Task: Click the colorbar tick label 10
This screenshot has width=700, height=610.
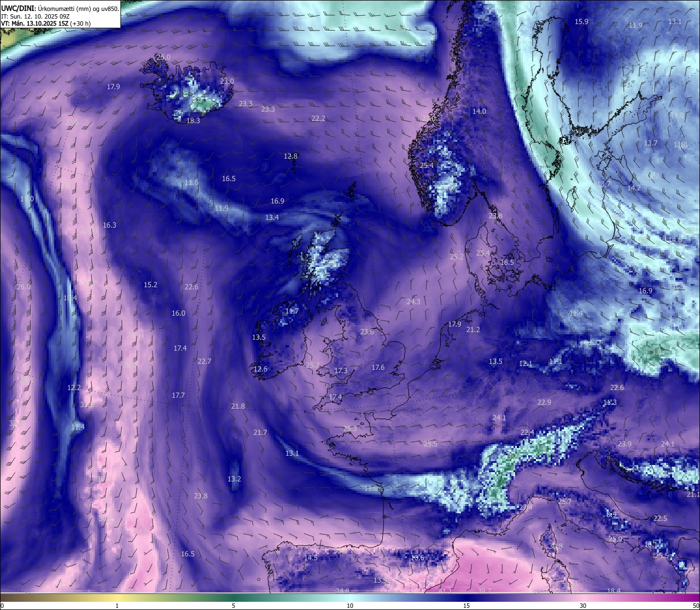Action: click(350, 606)
